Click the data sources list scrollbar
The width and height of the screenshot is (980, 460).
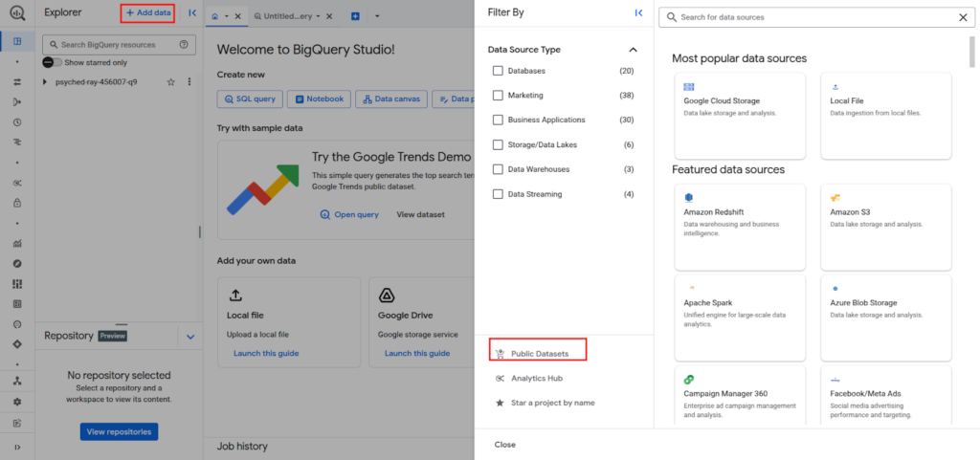972,52
